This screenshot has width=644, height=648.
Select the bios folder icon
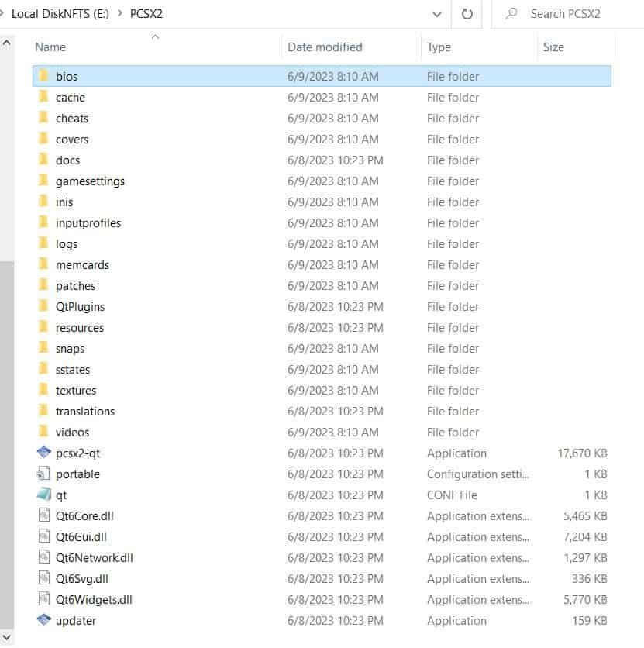(43, 76)
